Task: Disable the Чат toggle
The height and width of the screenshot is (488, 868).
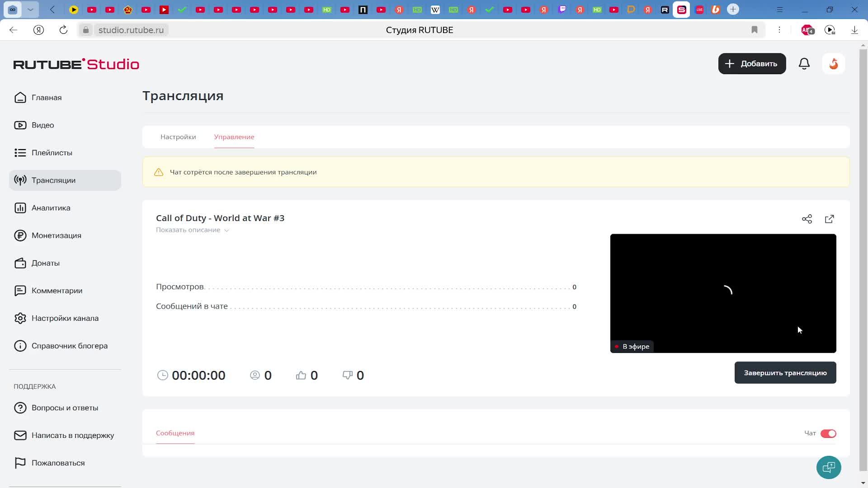Action: [x=828, y=434]
